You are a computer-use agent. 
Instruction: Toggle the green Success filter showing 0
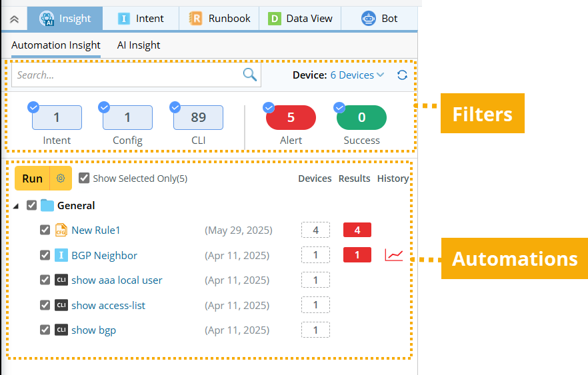pyautogui.click(x=361, y=118)
